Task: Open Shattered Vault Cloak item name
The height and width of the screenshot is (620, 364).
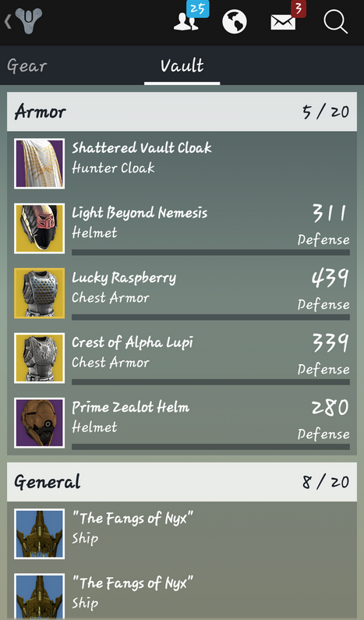Action: 142,148
